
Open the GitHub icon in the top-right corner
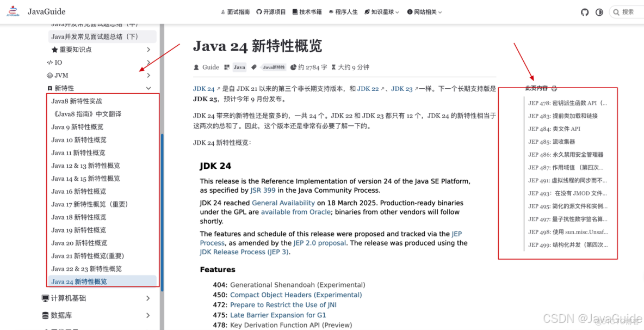(584, 11)
